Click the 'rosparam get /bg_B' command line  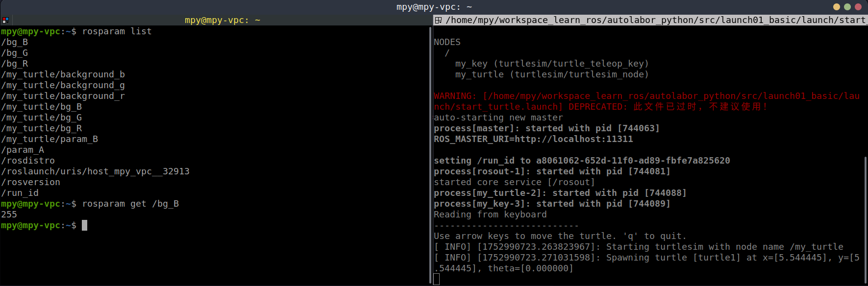[130, 204]
